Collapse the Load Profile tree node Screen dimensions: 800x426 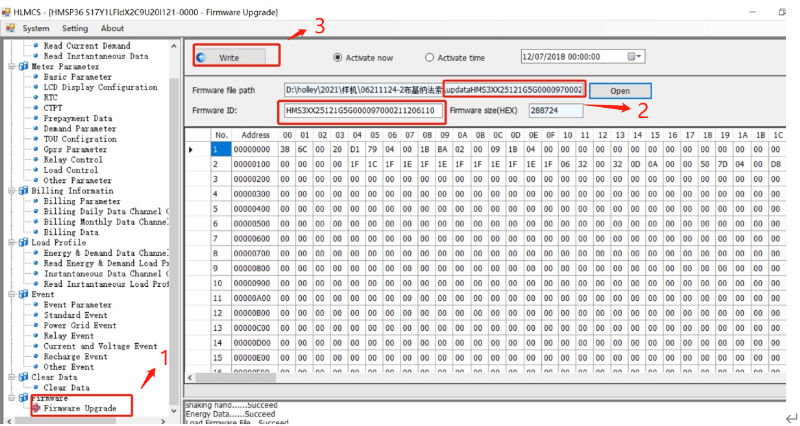tap(12, 242)
